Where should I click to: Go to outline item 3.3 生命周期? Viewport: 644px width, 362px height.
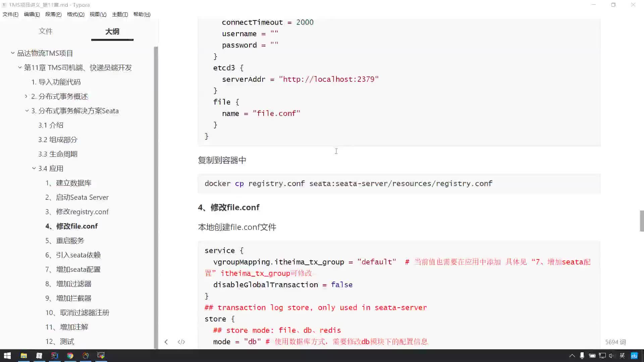(x=58, y=154)
